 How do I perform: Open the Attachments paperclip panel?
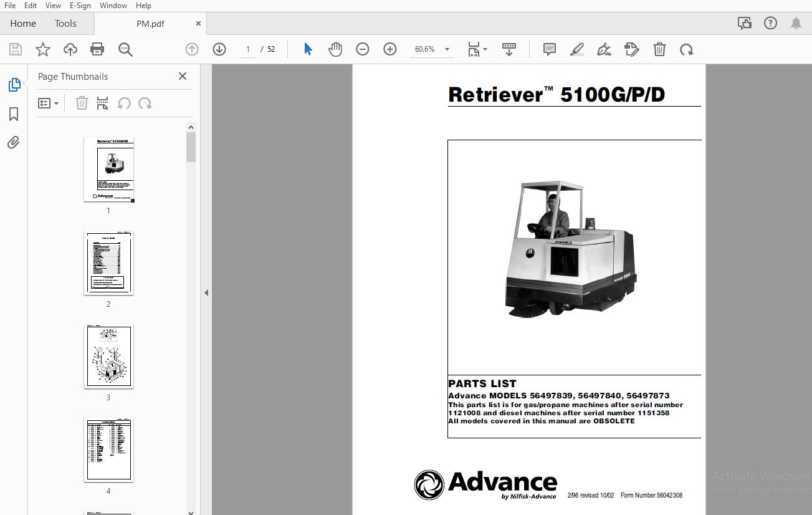[14, 143]
